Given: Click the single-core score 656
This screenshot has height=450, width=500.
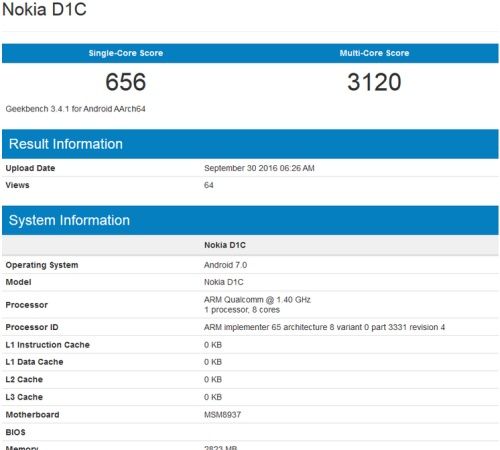Looking at the screenshot, I should pyautogui.click(x=126, y=82).
